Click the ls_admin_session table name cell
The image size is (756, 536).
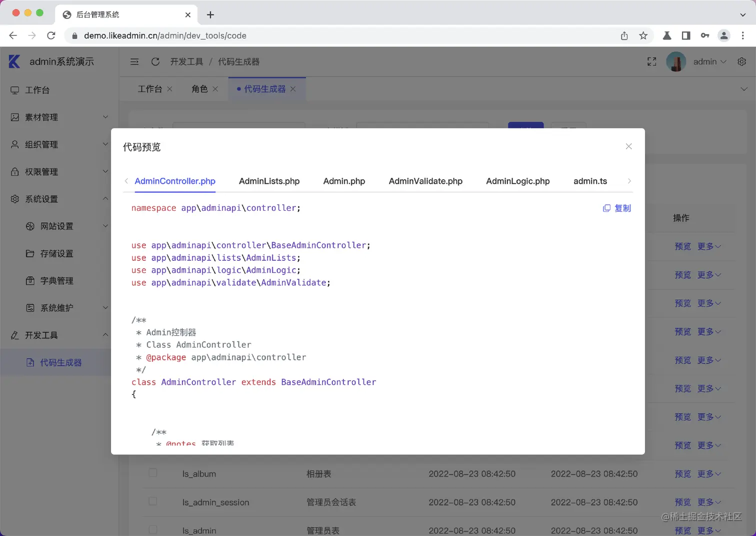(215, 502)
